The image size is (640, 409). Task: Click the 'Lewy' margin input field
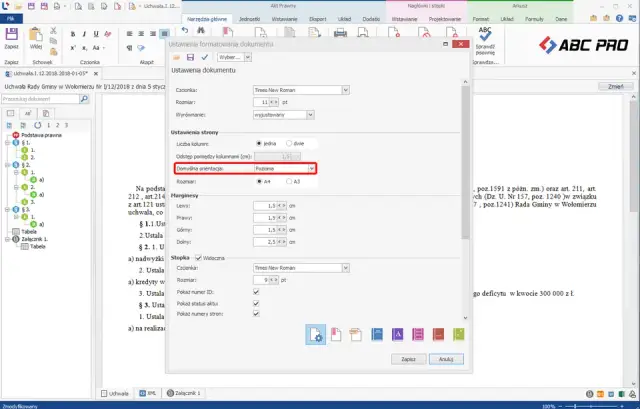point(266,205)
